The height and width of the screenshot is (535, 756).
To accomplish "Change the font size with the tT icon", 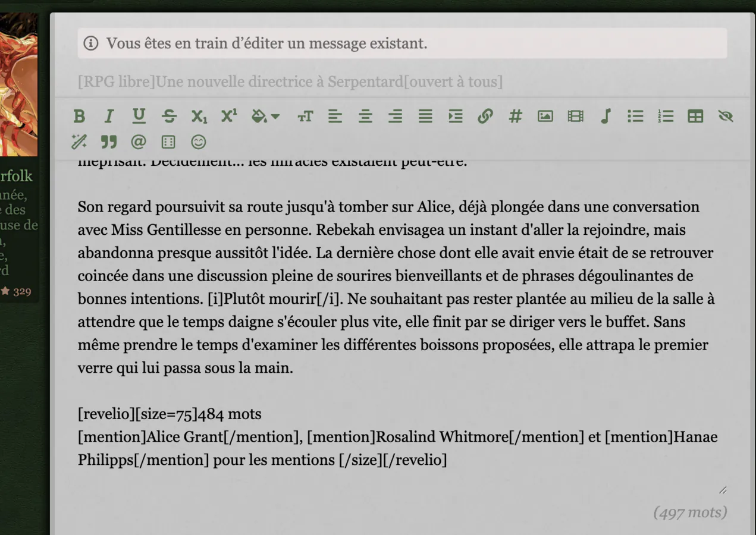I will click(305, 117).
